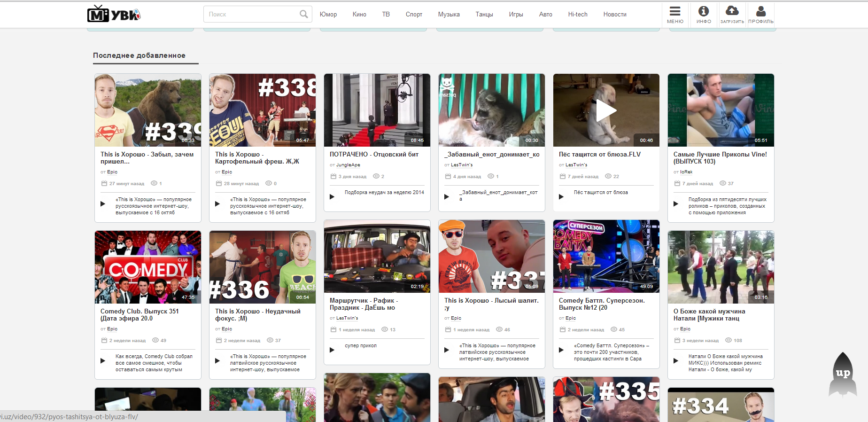868x422 pixels.
Task: Click play arrow on Comedy Club Выпуск 351 card
Action: coord(102,361)
